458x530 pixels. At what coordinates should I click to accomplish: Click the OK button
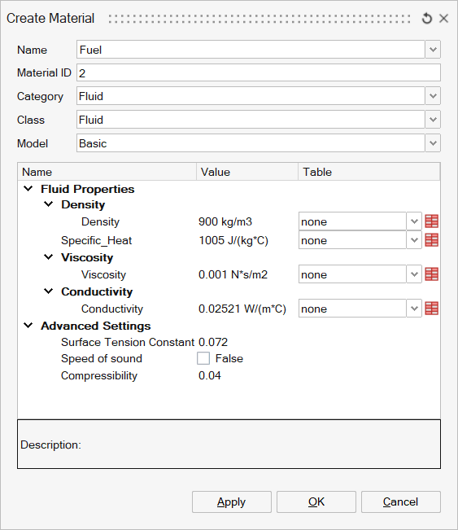click(316, 502)
